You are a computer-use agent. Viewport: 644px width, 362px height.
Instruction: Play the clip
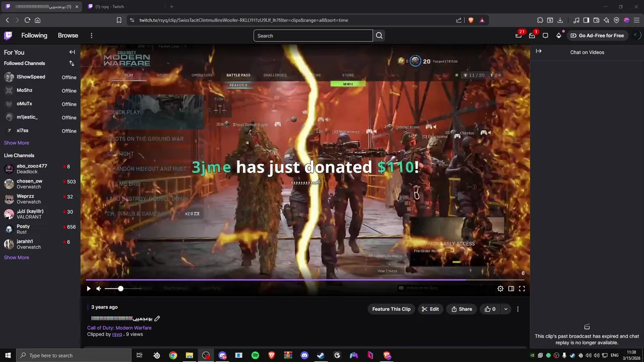pyautogui.click(x=89, y=289)
